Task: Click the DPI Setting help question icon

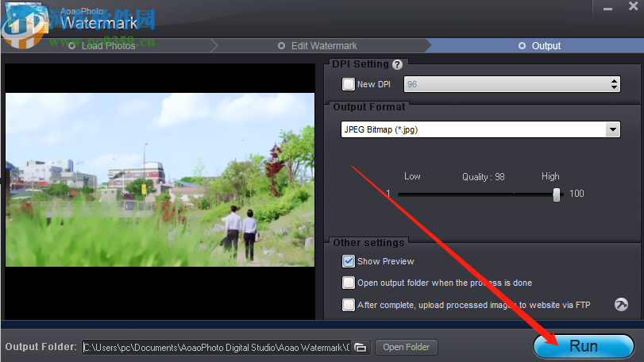Action: [x=397, y=64]
